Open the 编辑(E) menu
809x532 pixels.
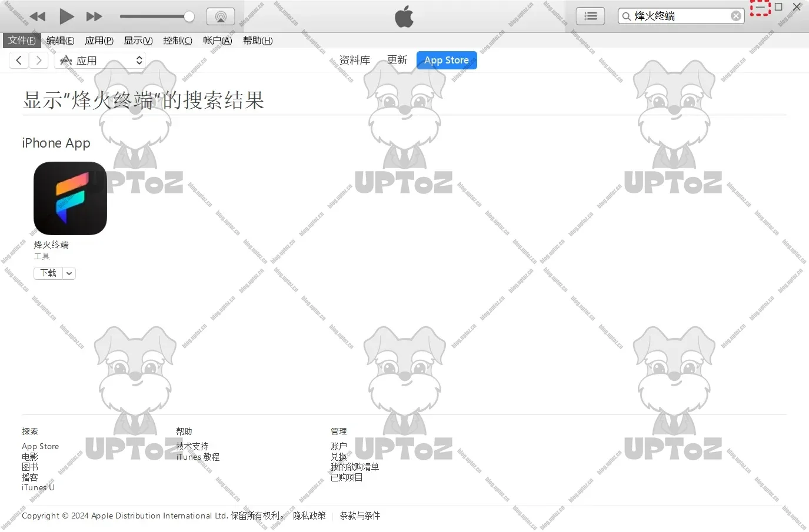coord(60,41)
